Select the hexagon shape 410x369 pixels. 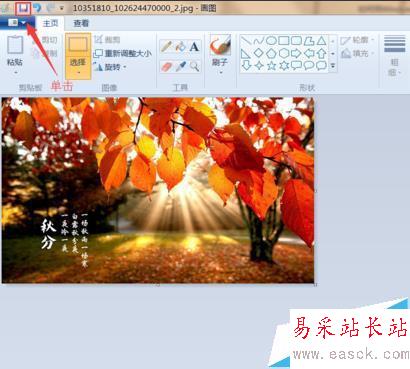(284, 53)
